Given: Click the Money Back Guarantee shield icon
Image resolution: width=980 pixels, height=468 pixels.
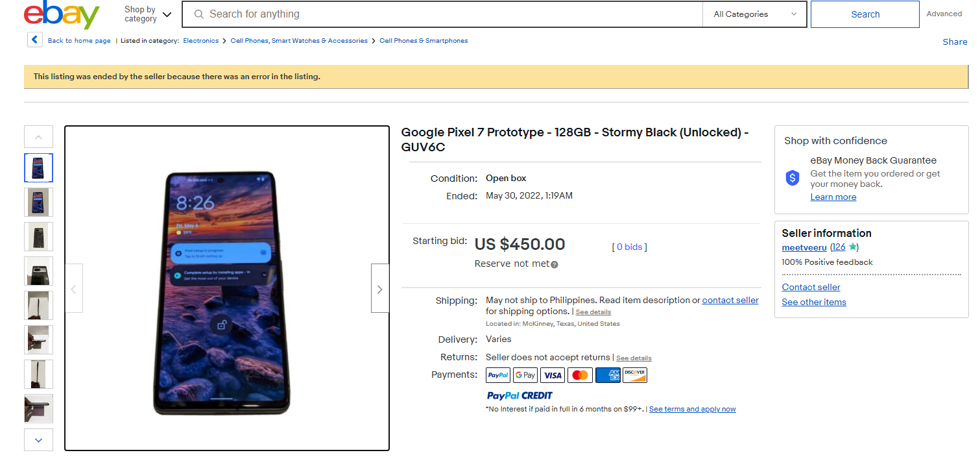Looking at the screenshot, I should tap(793, 178).
